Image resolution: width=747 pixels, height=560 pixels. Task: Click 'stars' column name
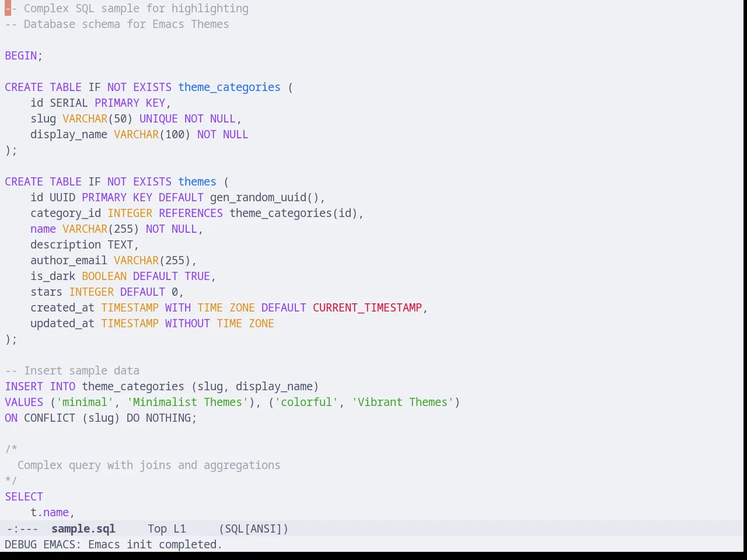click(47, 292)
